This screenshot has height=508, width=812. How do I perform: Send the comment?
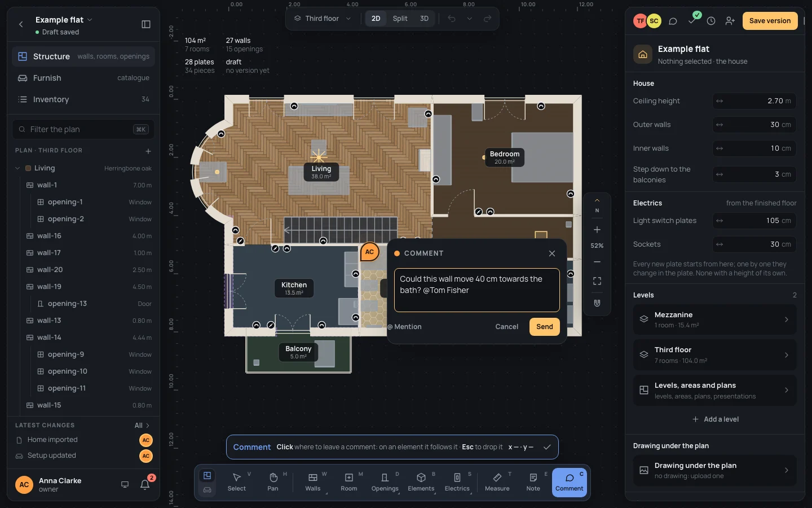click(x=544, y=327)
